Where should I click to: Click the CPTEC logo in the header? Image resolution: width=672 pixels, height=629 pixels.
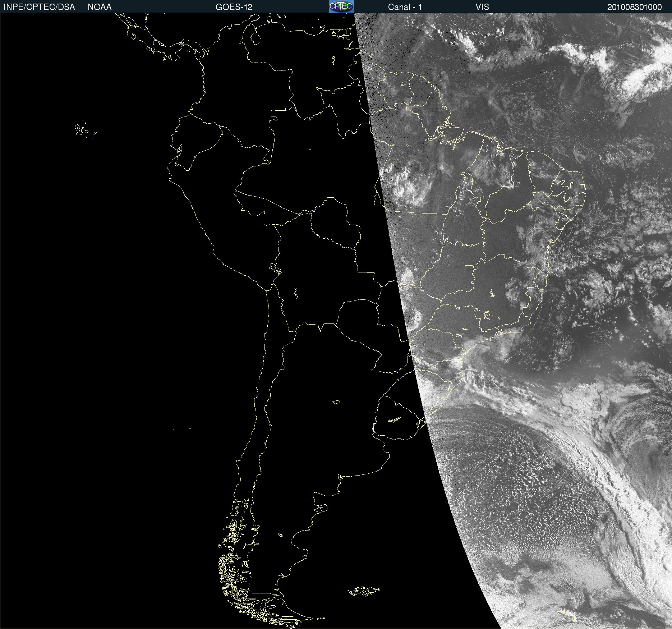coord(341,6)
